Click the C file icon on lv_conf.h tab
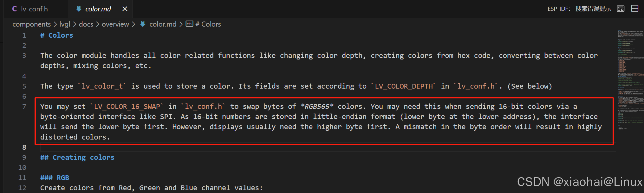644x193 pixels. coord(15,9)
